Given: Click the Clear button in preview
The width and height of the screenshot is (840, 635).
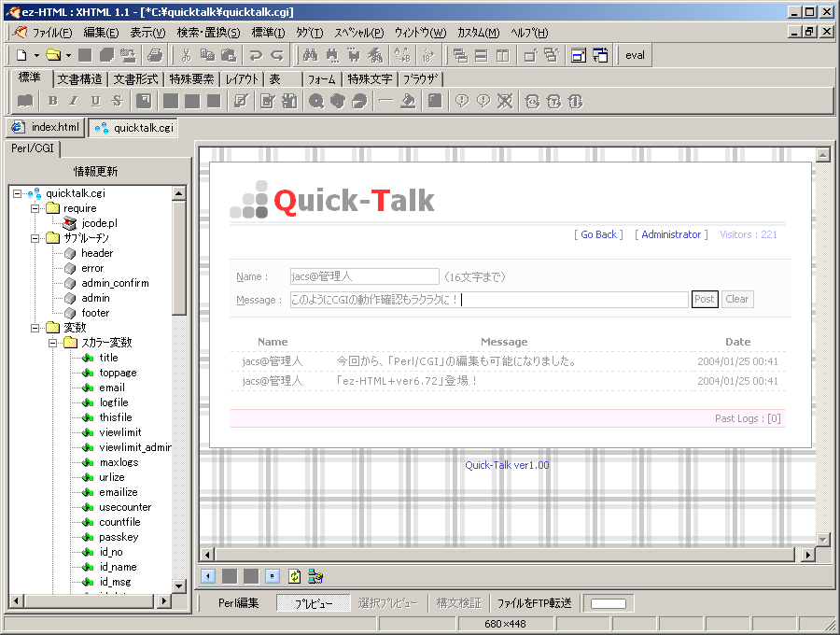Looking at the screenshot, I should (x=737, y=299).
